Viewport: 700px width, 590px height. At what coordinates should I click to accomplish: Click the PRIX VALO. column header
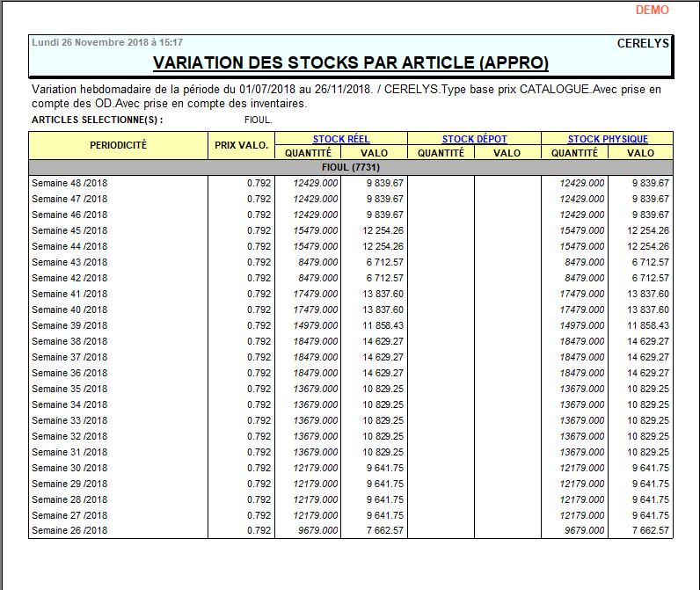241,145
